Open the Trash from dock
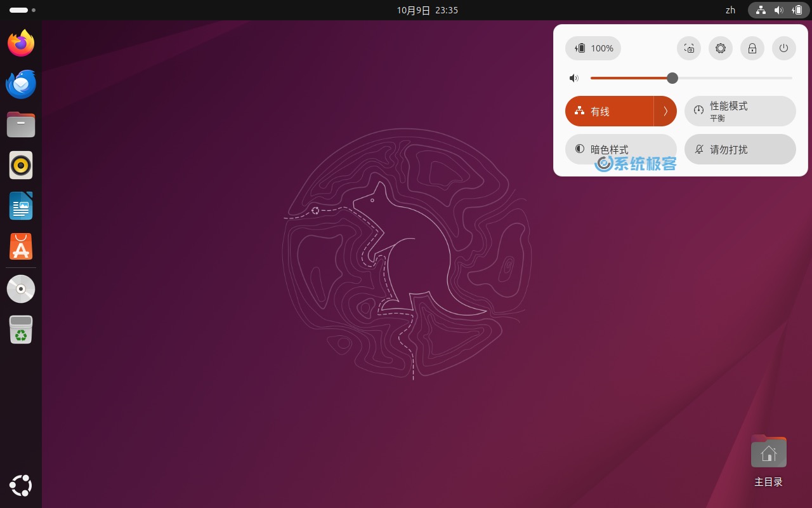 tap(21, 330)
